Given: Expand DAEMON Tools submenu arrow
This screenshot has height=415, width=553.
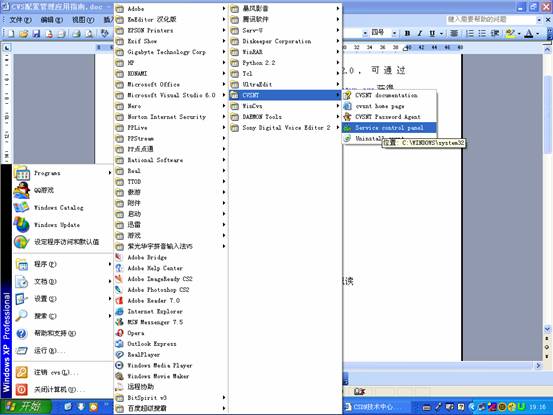Looking at the screenshot, I should (x=338, y=117).
